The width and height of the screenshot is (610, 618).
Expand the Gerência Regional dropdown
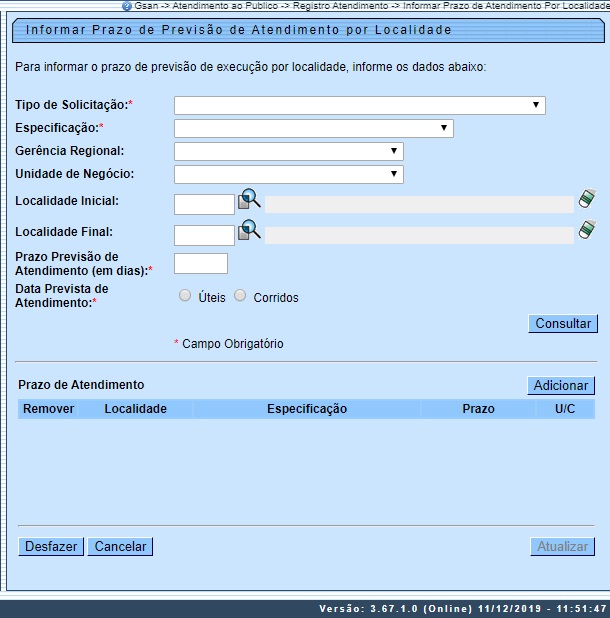[x=289, y=151]
